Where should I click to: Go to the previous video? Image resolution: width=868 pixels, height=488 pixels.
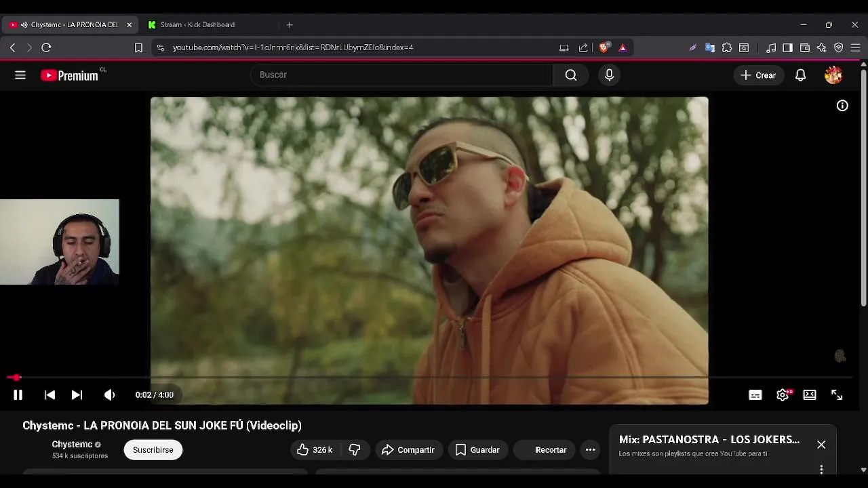point(50,395)
